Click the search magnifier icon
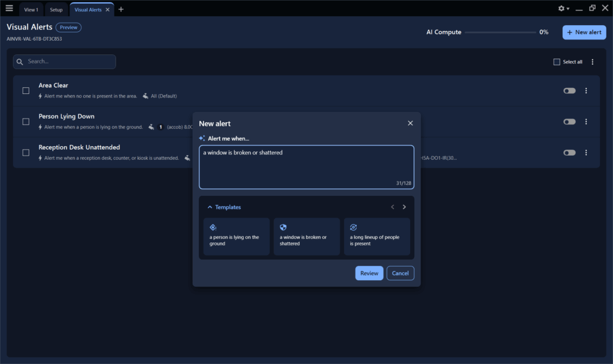This screenshot has width=613, height=364. pos(20,62)
